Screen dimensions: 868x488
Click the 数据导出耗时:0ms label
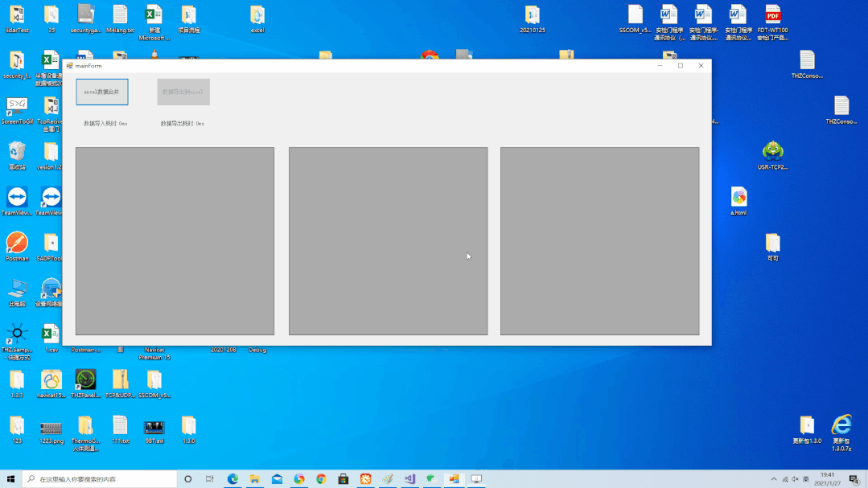182,123
